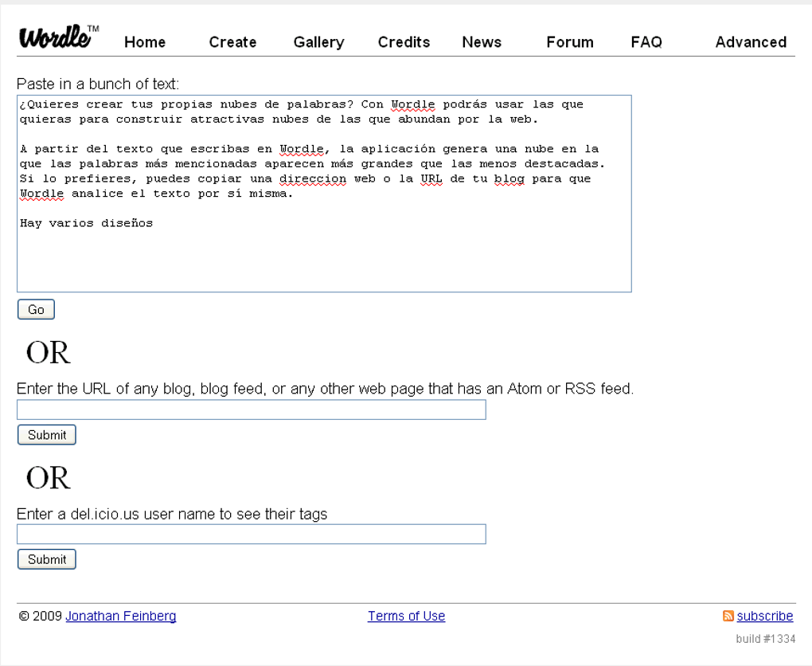Image resolution: width=812 pixels, height=666 pixels.
Task: Visit the Forum page
Action: tap(570, 42)
